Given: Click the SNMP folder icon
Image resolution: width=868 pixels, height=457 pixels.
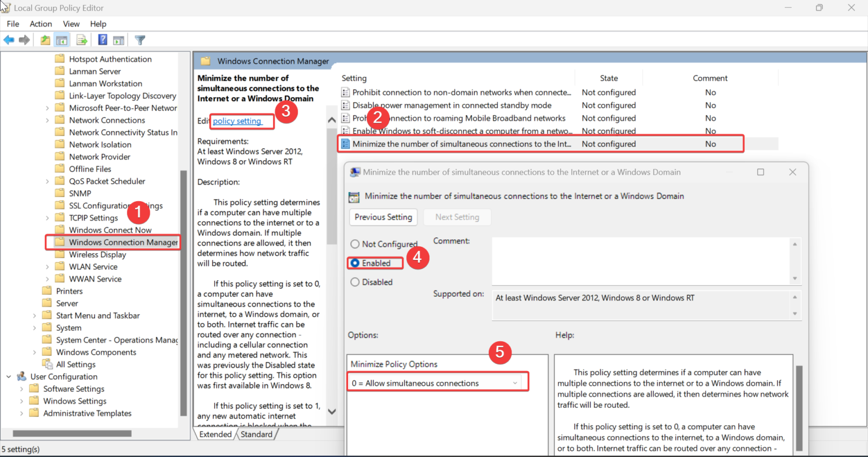Looking at the screenshot, I should (59, 193).
